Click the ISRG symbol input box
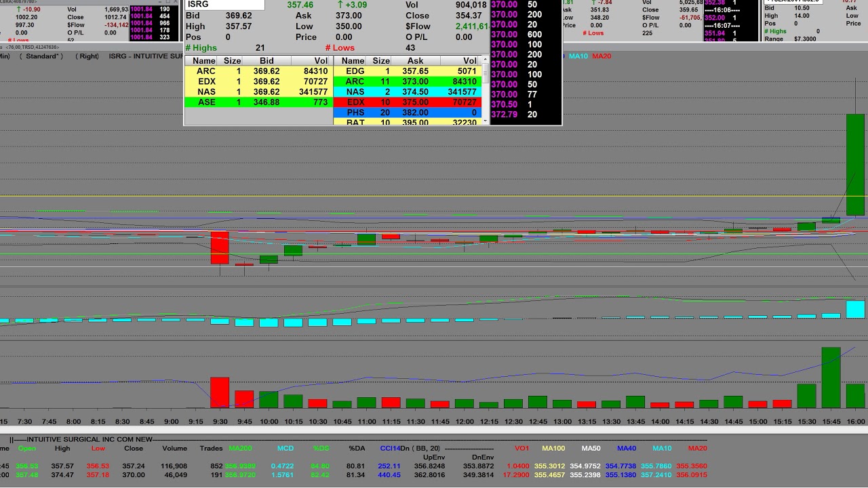 tap(224, 5)
